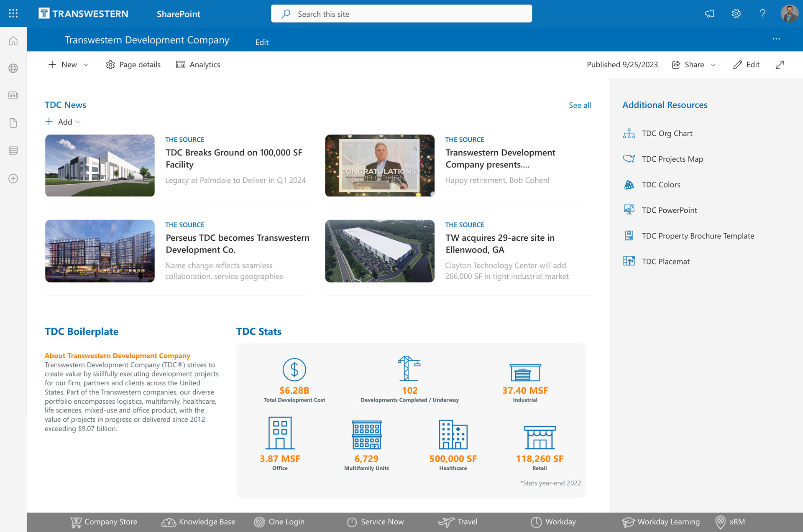Image resolution: width=803 pixels, height=532 pixels.
Task: Open the warehouse facility news thumbnail
Action: coord(100,165)
